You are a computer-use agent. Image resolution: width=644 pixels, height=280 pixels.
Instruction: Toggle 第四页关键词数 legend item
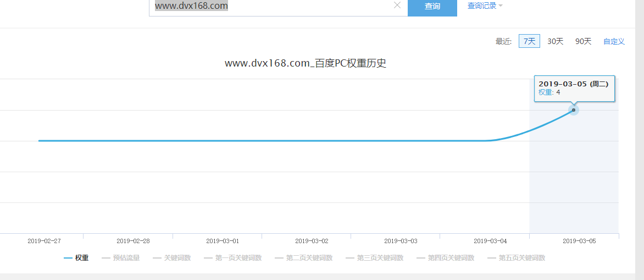445,258
